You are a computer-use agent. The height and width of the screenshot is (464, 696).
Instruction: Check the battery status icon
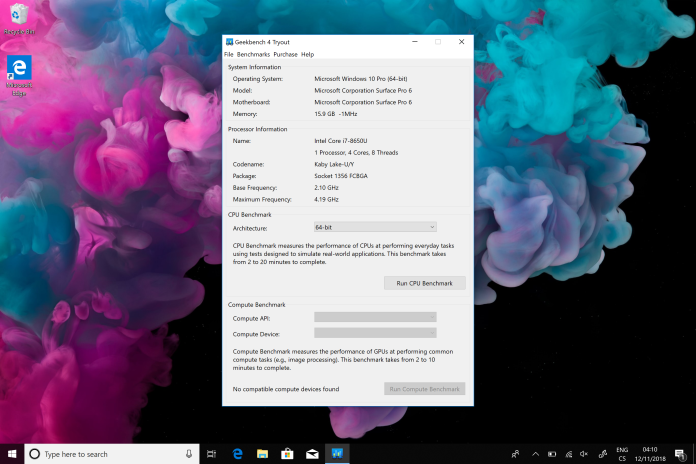552,454
